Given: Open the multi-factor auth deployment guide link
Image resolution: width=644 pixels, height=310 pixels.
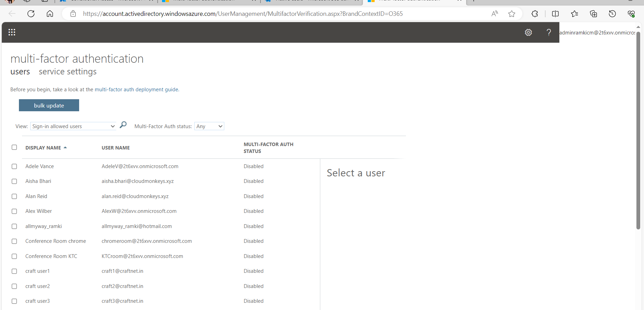Looking at the screenshot, I should pyautogui.click(x=137, y=90).
